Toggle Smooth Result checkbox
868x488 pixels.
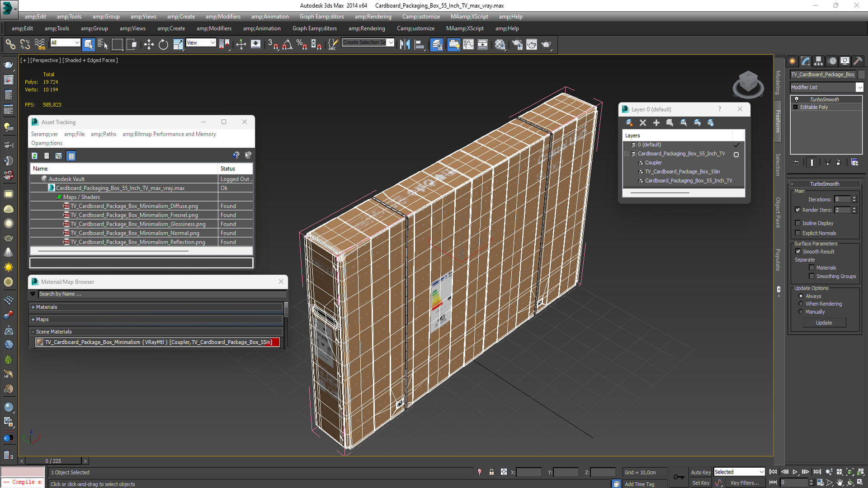pyautogui.click(x=798, y=252)
